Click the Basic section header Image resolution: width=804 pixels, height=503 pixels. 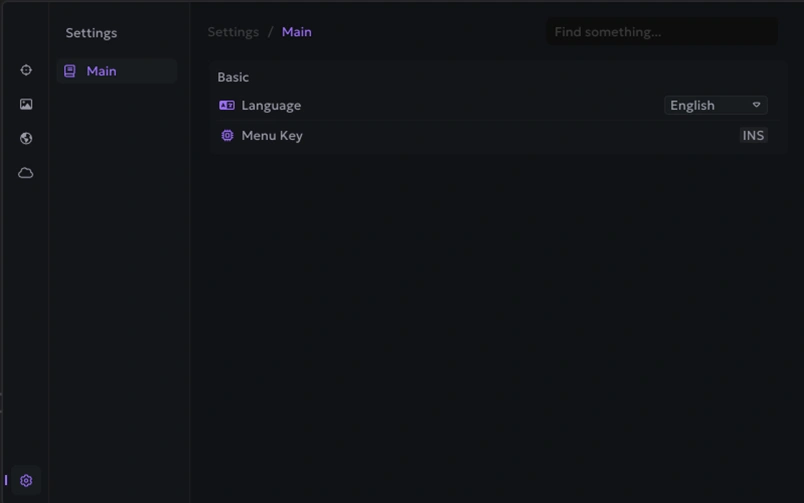click(233, 77)
